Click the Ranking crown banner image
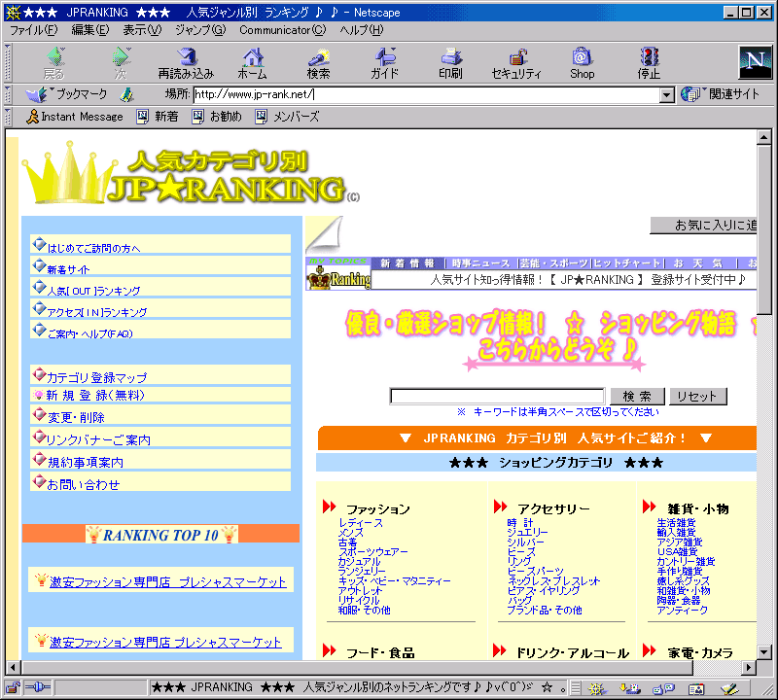778x700 pixels. point(338,278)
